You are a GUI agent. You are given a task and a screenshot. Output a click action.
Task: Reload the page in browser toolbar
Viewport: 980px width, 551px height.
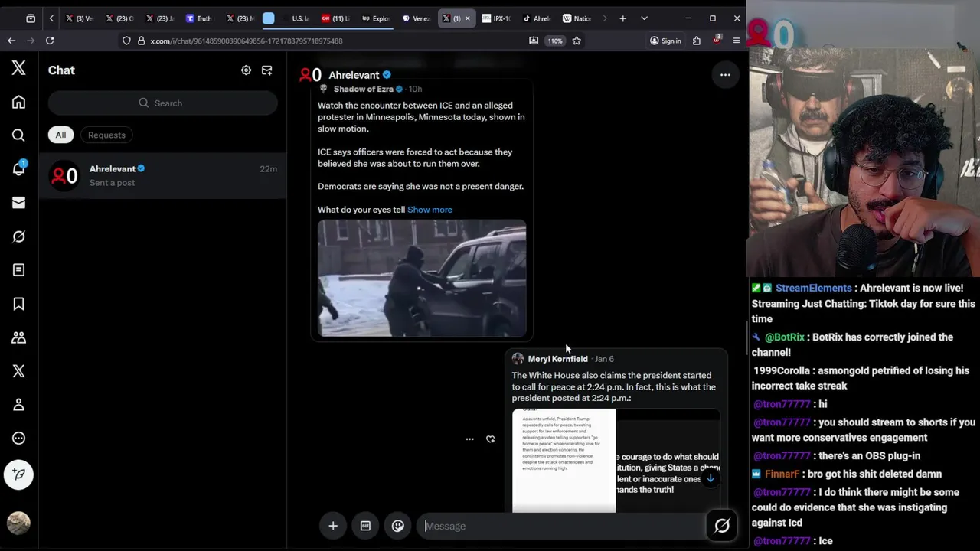50,41
